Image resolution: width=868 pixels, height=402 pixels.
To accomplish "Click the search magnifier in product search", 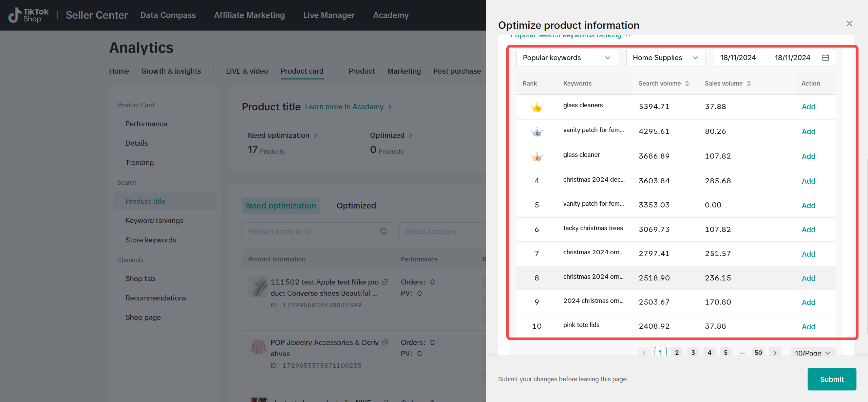I will click(x=383, y=231).
